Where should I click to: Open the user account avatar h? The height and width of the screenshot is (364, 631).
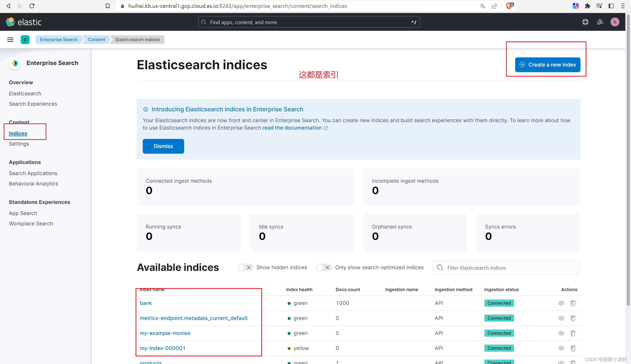coord(615,22)
